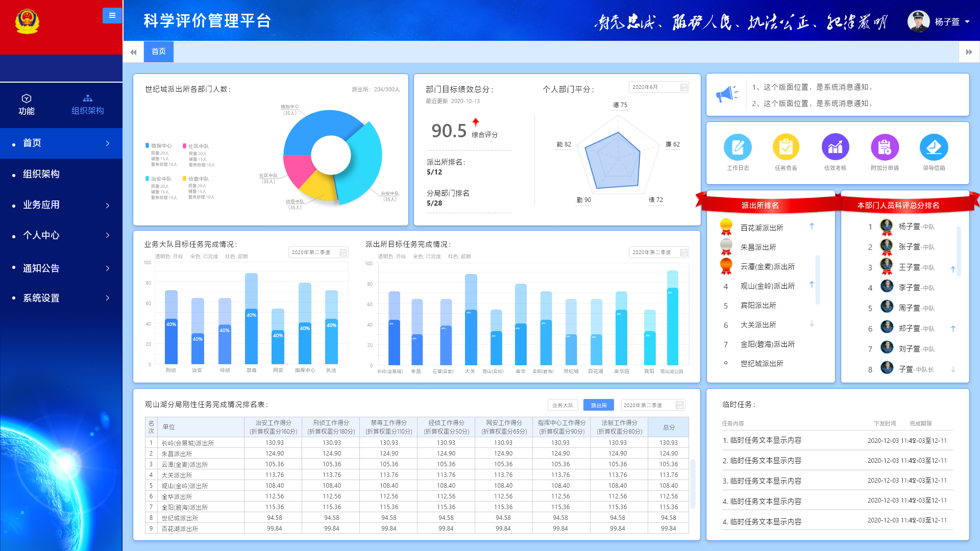The image size is (980, 551).
Task: Click the down arrow next to 大关派出所
Action: (812, 323)
